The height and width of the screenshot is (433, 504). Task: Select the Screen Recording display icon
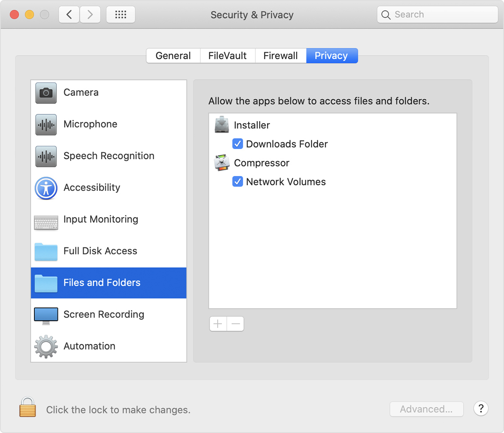tap(46, 315)
